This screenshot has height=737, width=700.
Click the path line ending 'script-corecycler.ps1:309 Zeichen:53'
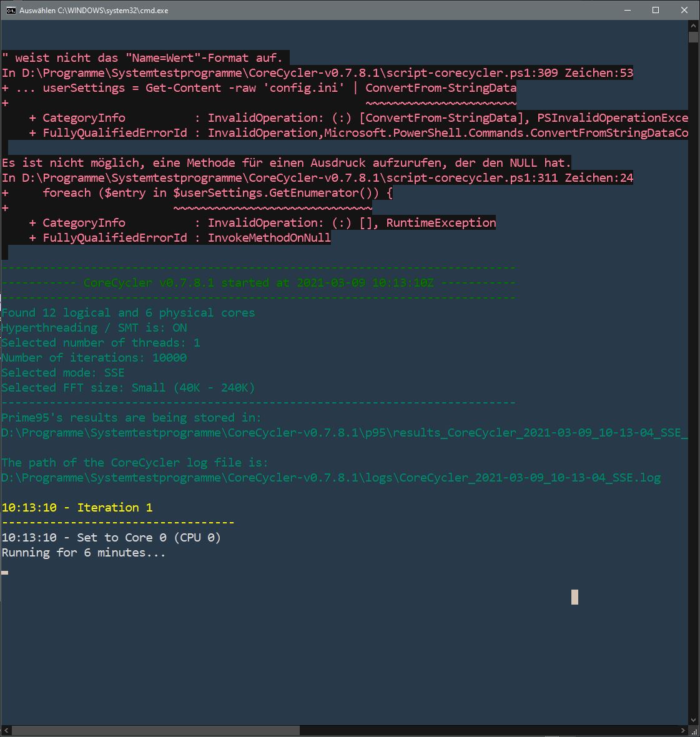pos(317,73)
